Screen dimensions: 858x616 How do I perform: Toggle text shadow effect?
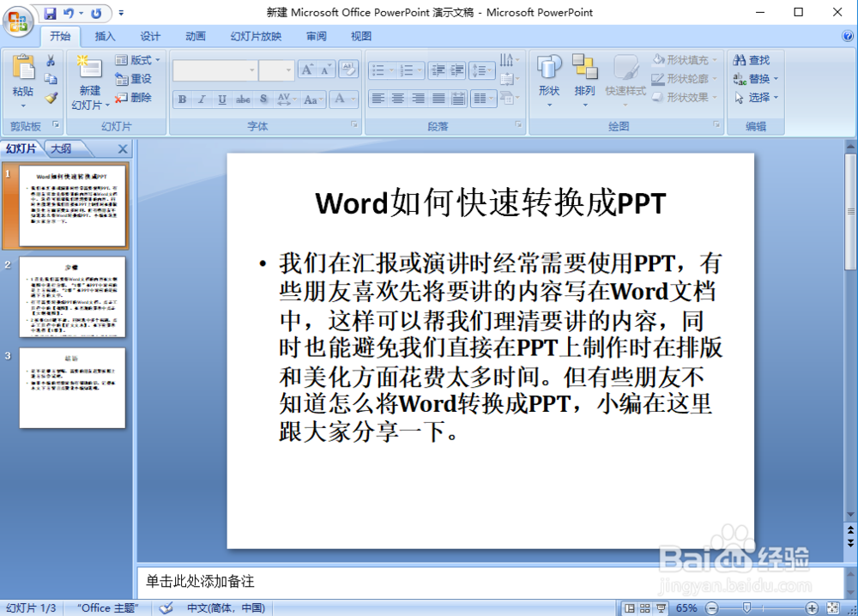point(263,99)
